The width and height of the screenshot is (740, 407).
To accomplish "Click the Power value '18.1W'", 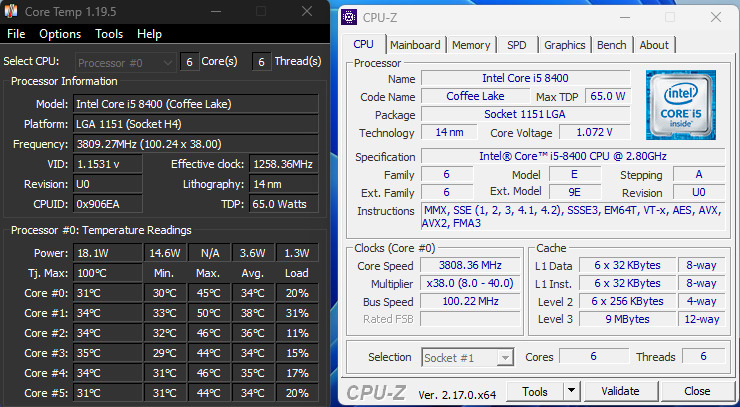I will 108,253.
